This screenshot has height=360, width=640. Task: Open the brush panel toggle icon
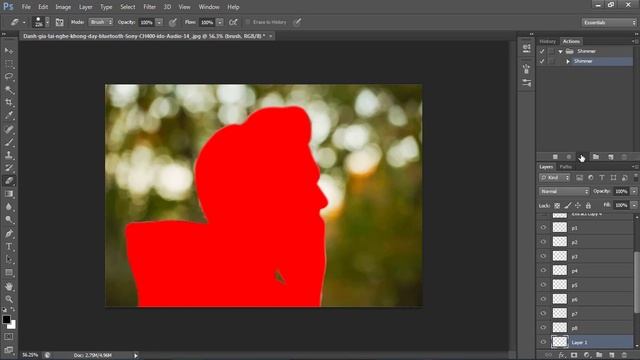point(60,22)
